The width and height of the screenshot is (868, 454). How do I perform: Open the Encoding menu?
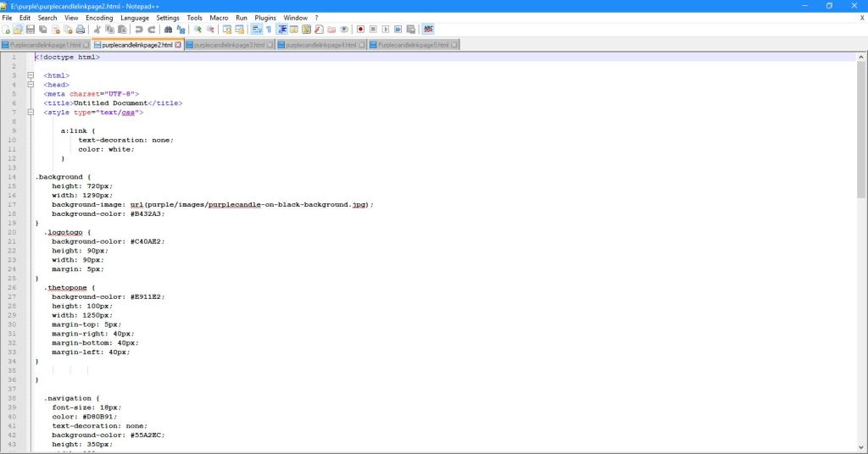pyautogui.click(x=98, y=17)
